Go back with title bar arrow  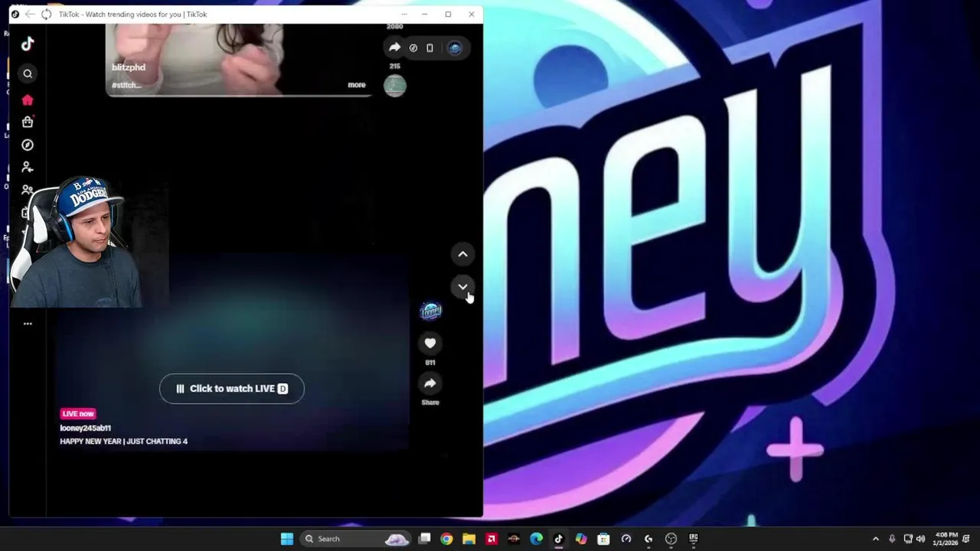tap(30, 14)
